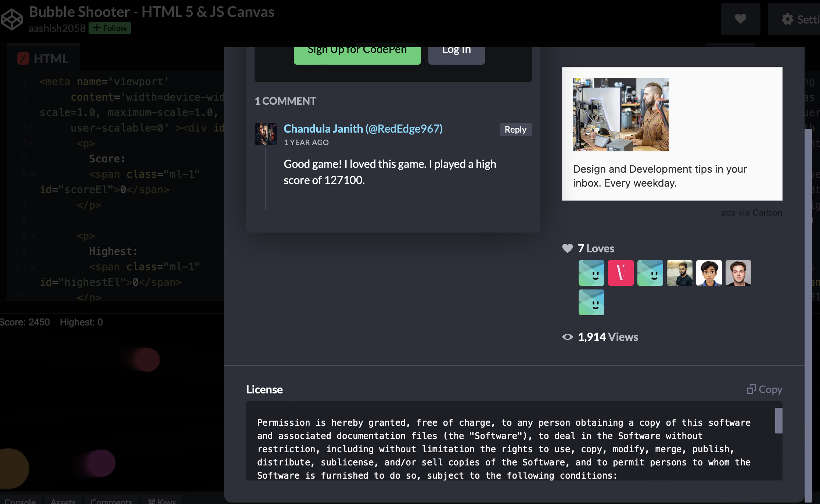Image resolution: width=820 pixels, height=504 pixels.
Task: Click Chandula Janith's comment avatar
Action: pyautogui.click(x=265, y=134)
